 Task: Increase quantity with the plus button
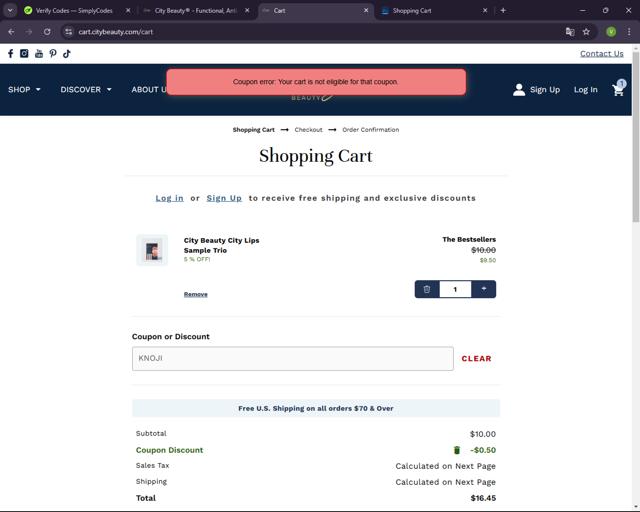484,289
